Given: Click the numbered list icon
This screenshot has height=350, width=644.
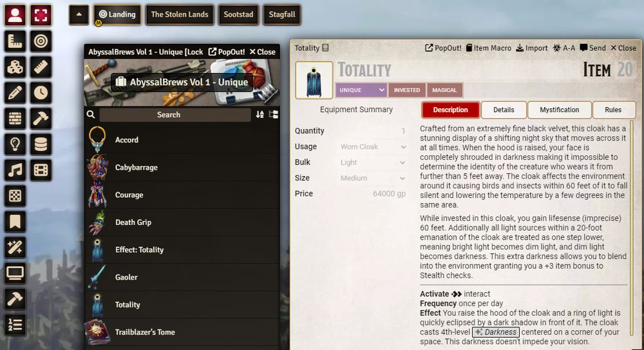Looking at the screenshot, I should point(15,325).
